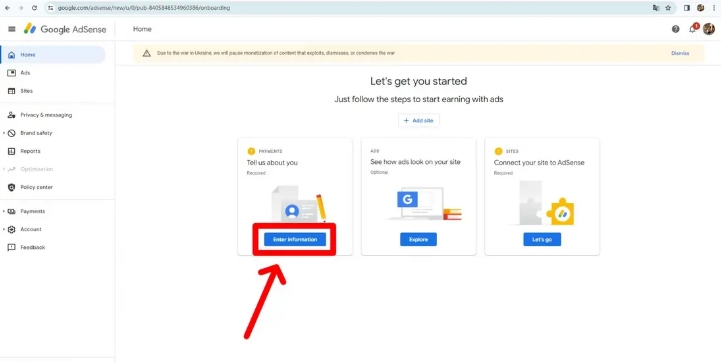This screenshot has width=721, height=362.
Task: Click the Policy center shield icon
Action: [x=12, y=187]
